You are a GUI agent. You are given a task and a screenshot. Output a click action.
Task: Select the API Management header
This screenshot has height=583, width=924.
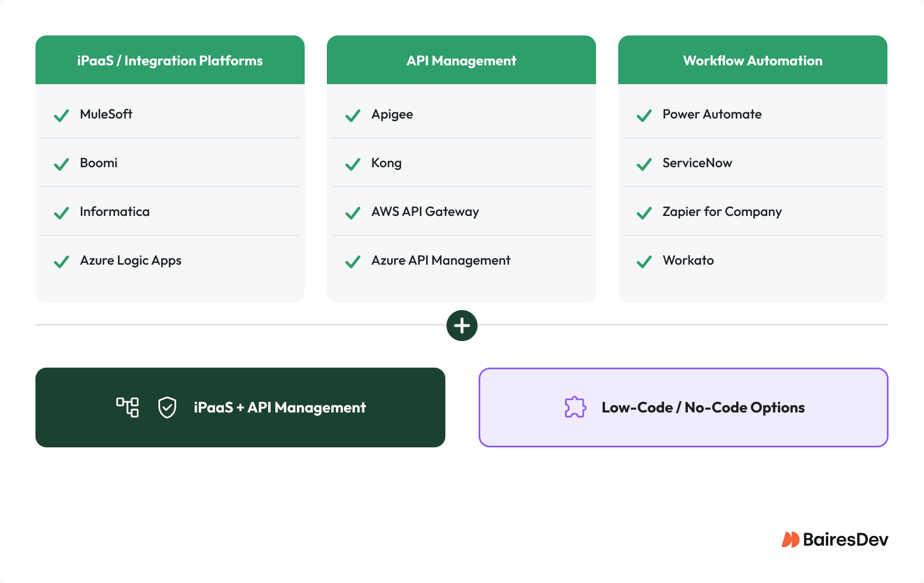pyautogui.click(x=461, y=60)
